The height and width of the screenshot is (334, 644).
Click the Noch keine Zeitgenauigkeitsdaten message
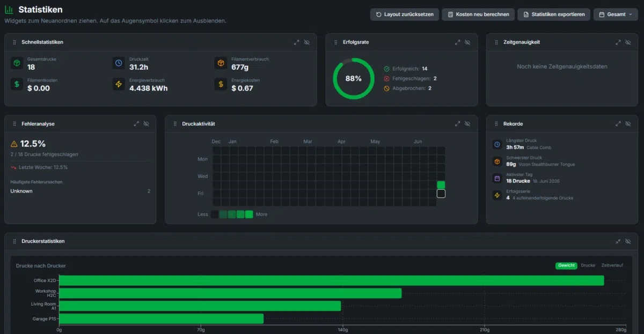pyautogui.click(x=562, y=66)
